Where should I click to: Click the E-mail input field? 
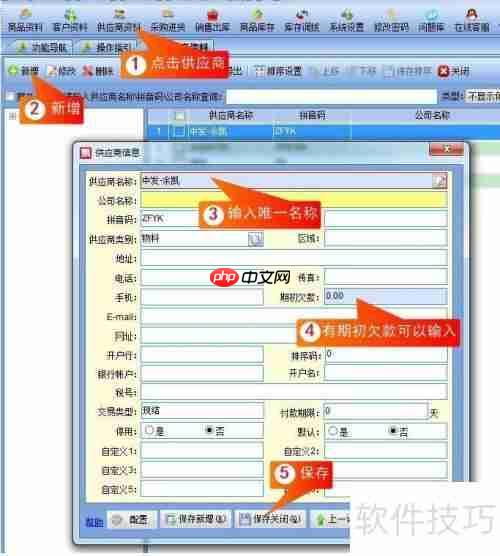[294, 316]
